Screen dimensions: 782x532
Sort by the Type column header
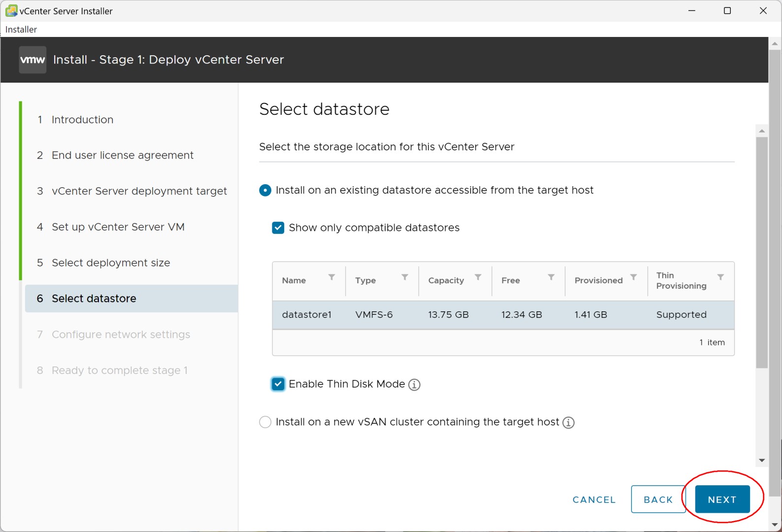pos(365,280)
